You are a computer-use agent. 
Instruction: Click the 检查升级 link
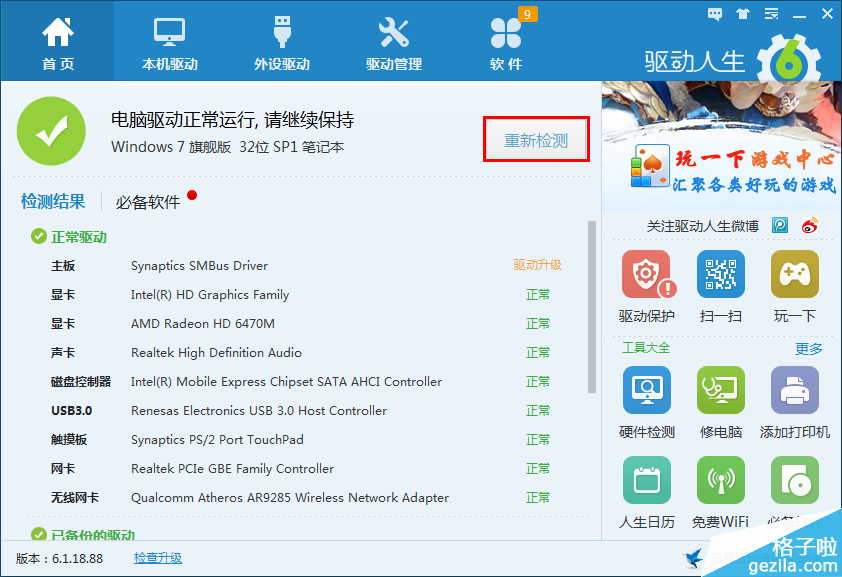[x=158, y=558]
